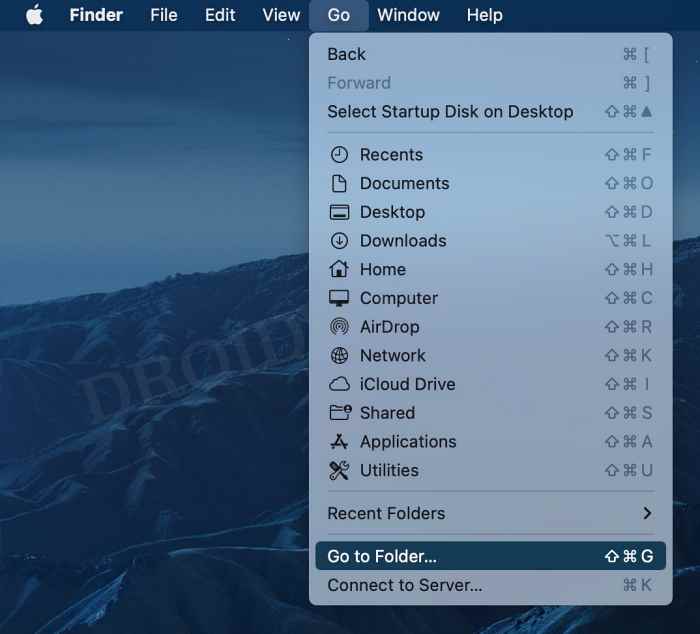Viewport: 700px width, 634px height.
Task: Click the ⇧⌘G shortcut text
Action: 629,556
